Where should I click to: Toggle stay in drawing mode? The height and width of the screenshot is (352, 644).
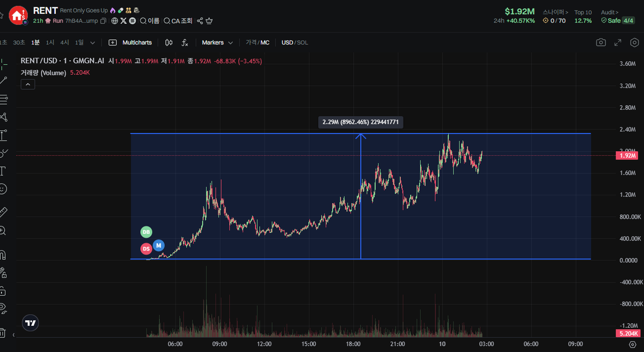(x=3, y=273)
